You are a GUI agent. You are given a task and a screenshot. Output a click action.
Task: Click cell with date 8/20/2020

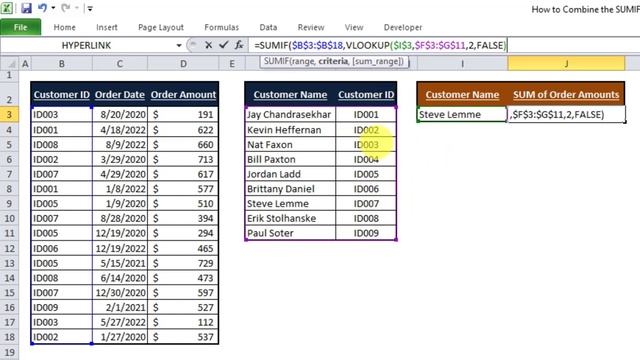coord(120,115)
